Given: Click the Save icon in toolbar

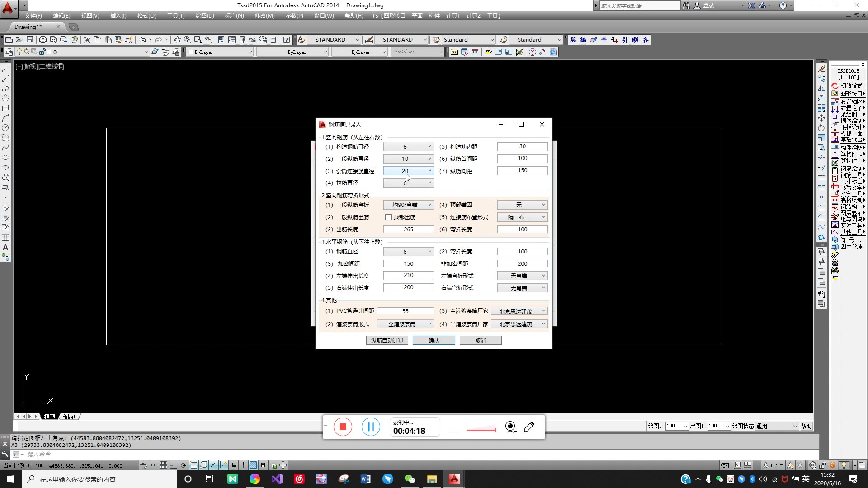Looking at the screenshot, I should [30, 40].
